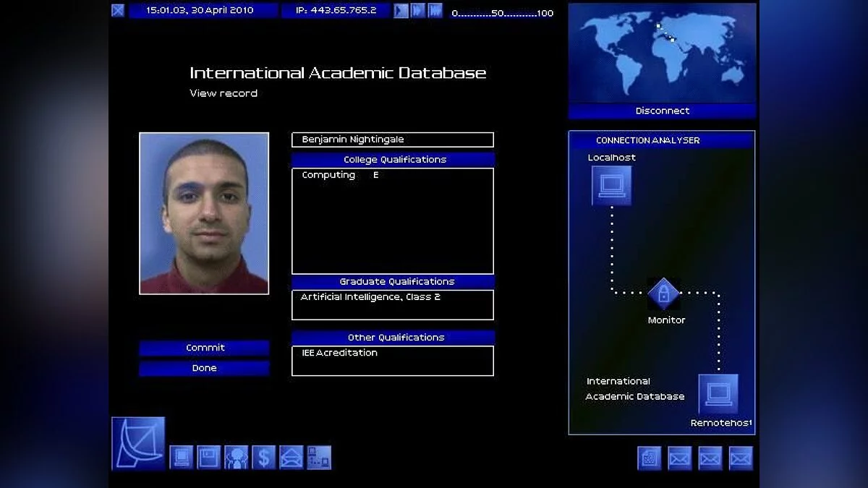Open the memory floppy disk icon
868x488 pixels.
click(209, 458)
